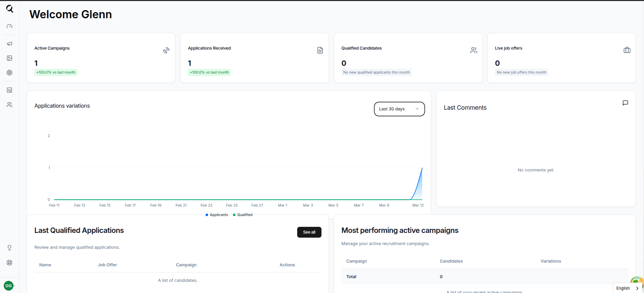Open the users icon in the sidebar
The image size is (644, 293).
click(x=9, y=105)
